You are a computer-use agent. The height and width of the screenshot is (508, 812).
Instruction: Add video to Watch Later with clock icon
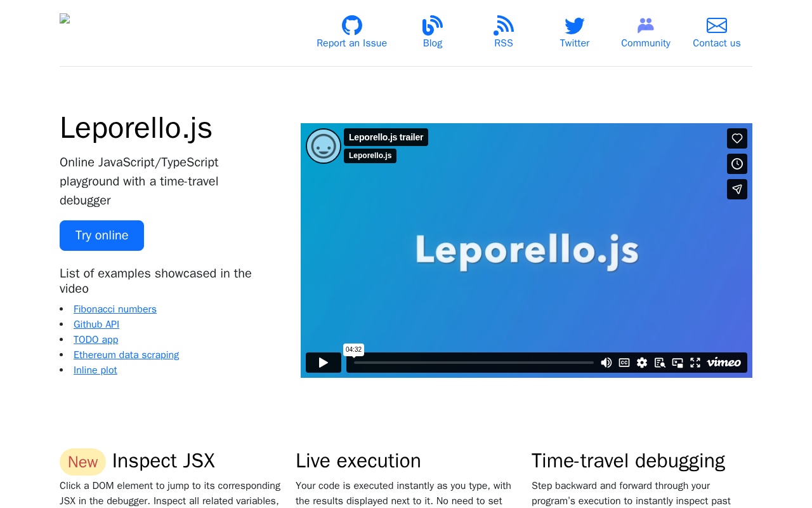737,164
